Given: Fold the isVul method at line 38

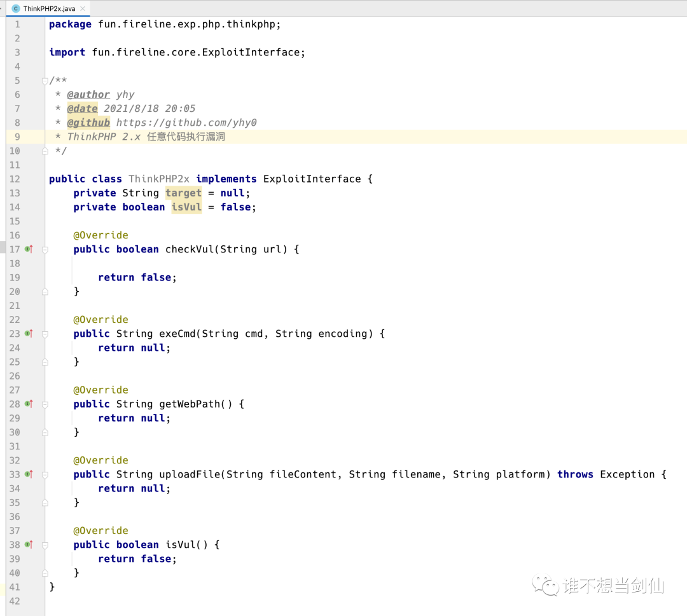Looking at the screenshot, I should tap(45, 545).
